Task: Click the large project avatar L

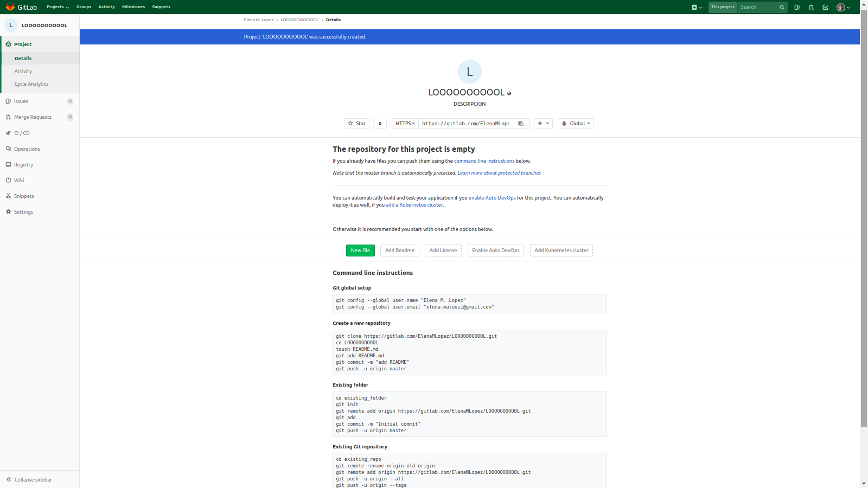Action: (470, 72)
